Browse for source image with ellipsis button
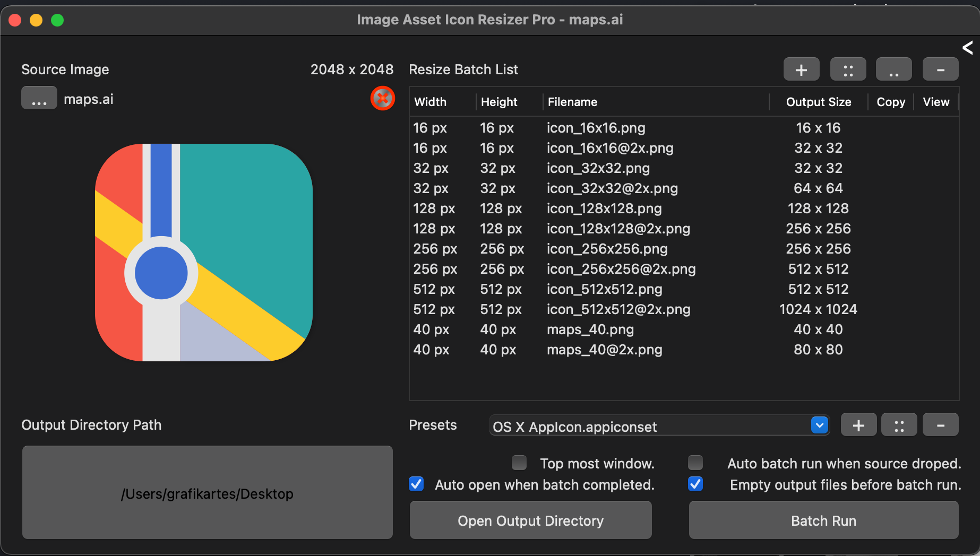This screenshot has height=556, width=980. [x=39, y=98]
